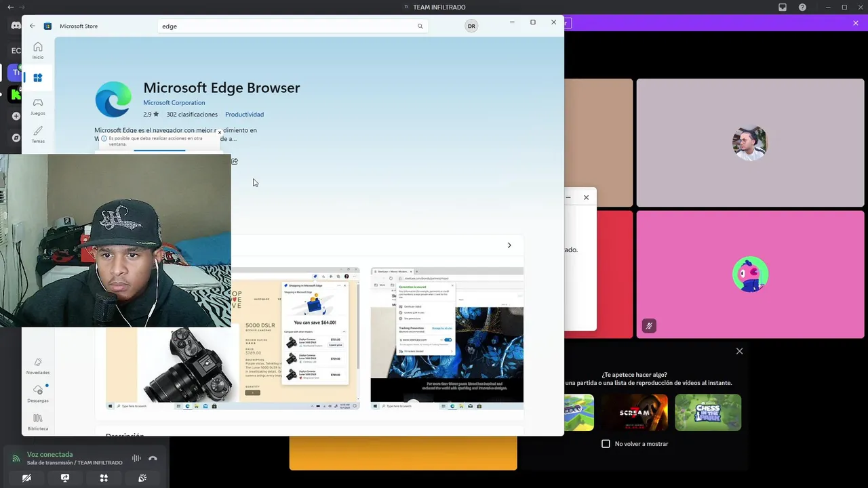Click 'Voz conectada' status text
868x488 pixels.
[x=50, y=455]
